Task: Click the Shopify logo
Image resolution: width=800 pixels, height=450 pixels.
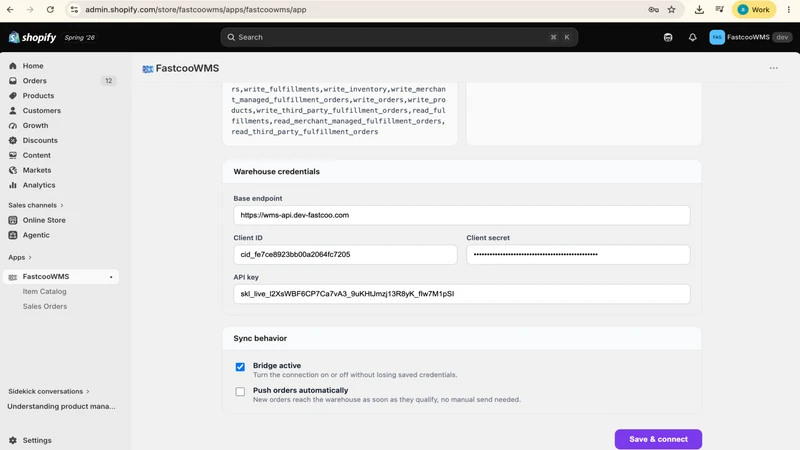Action: [32, 37]
